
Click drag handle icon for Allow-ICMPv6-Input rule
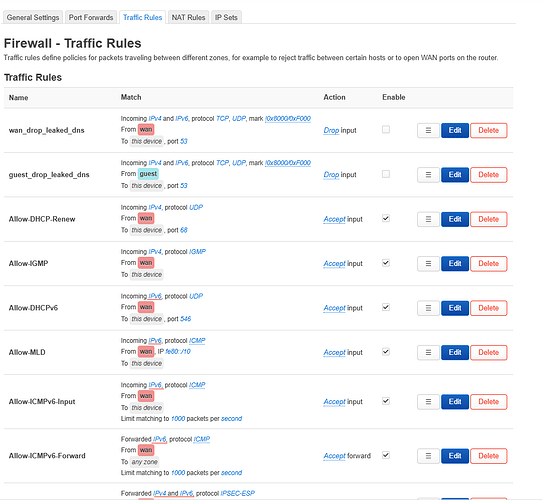(428, 402)
